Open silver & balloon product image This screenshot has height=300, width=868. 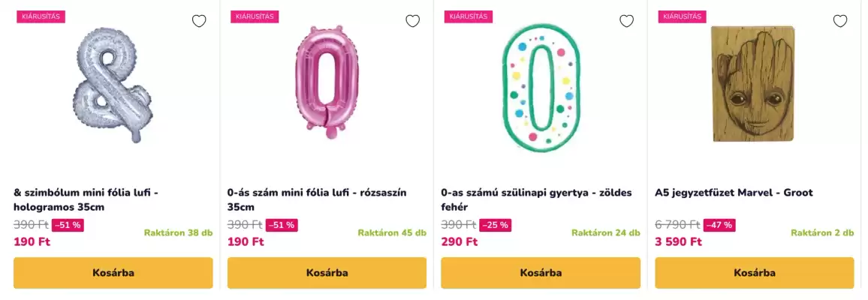pyautogui.click(x=113, y=86)
